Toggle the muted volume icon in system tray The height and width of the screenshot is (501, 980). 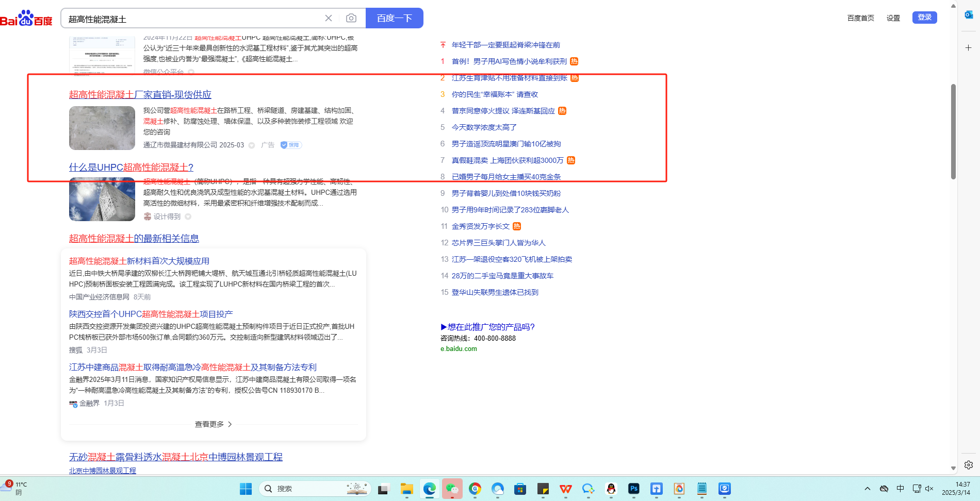[x=929, y=489]
